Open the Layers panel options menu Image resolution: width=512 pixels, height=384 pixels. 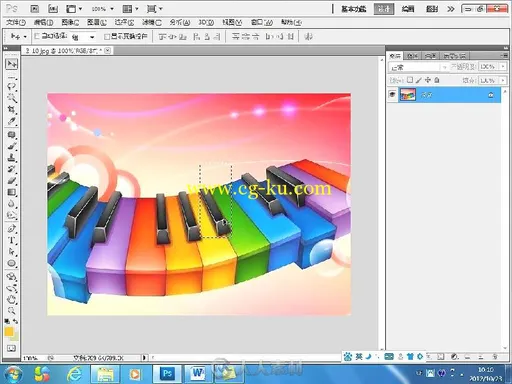pyautogui.click(x=503, y=55)
